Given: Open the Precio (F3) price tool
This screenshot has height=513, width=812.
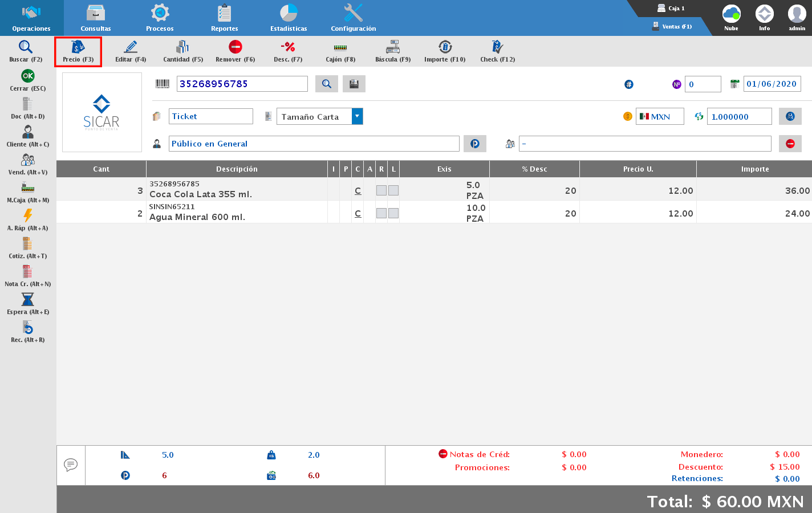Looking at the screenshot, I should (x=78, y=51).
